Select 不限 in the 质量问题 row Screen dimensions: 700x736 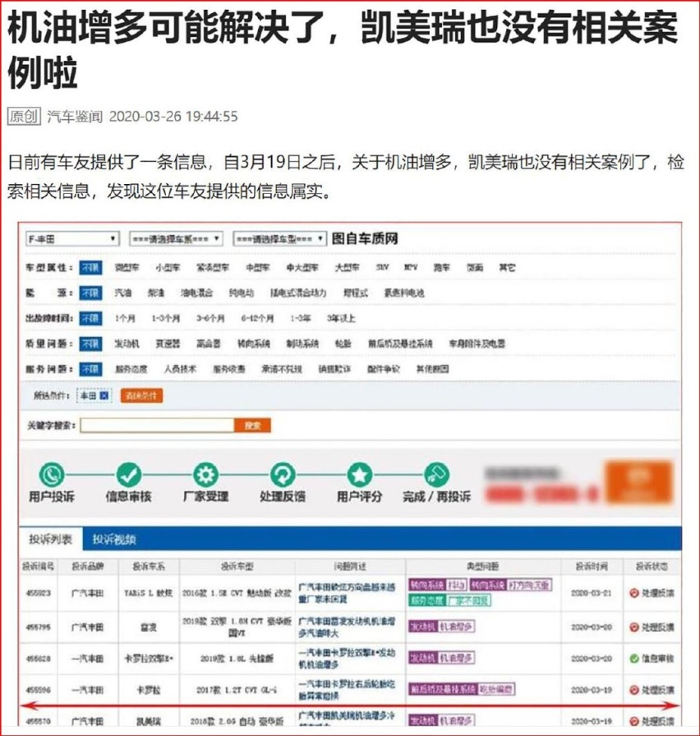click(x=90, y=343)
